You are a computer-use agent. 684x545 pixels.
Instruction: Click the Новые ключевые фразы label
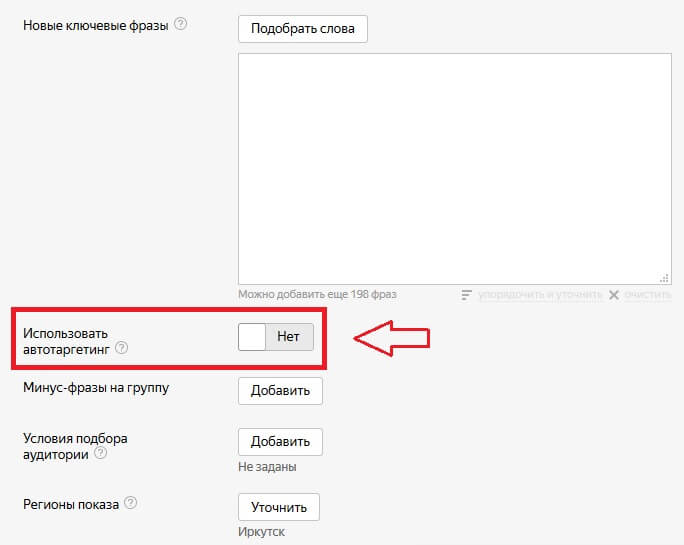tap(96, 26)
